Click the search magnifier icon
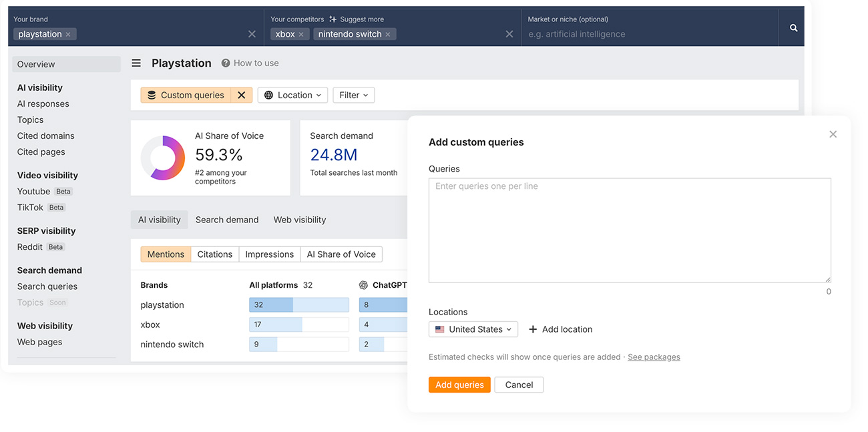Image resolution: width=868 pixels, height=432 pixels. click(793, 28)
